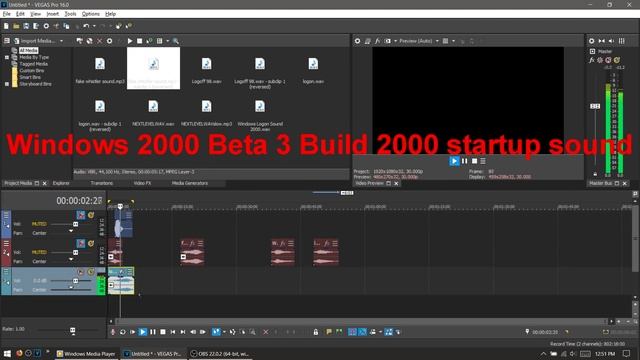Viewport: 640px width, 360px height.
Task: Switch to the Media Generators tab
Action: click(190, 183)
